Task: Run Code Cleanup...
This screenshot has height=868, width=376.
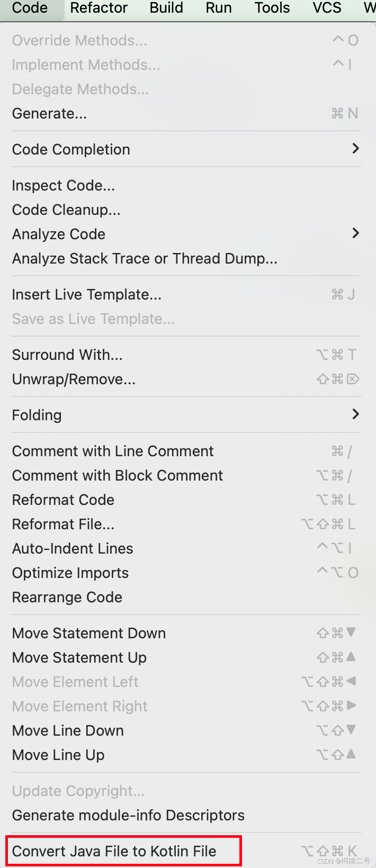Action: [x=66, y=210]
